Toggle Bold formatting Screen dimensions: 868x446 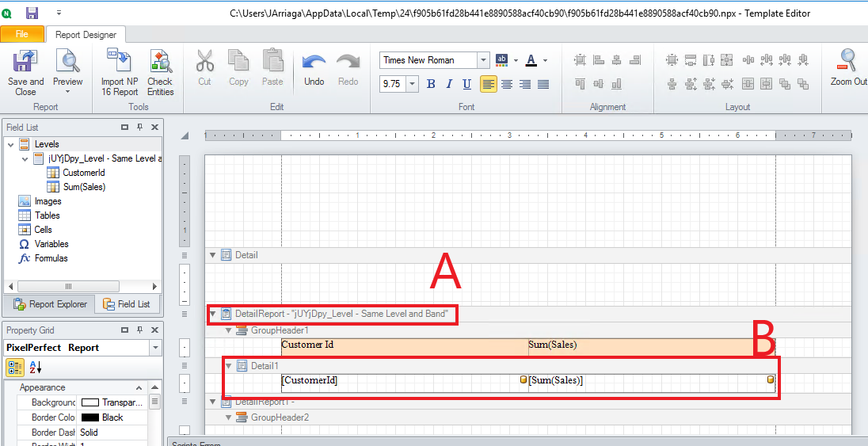tap(432, 84)
